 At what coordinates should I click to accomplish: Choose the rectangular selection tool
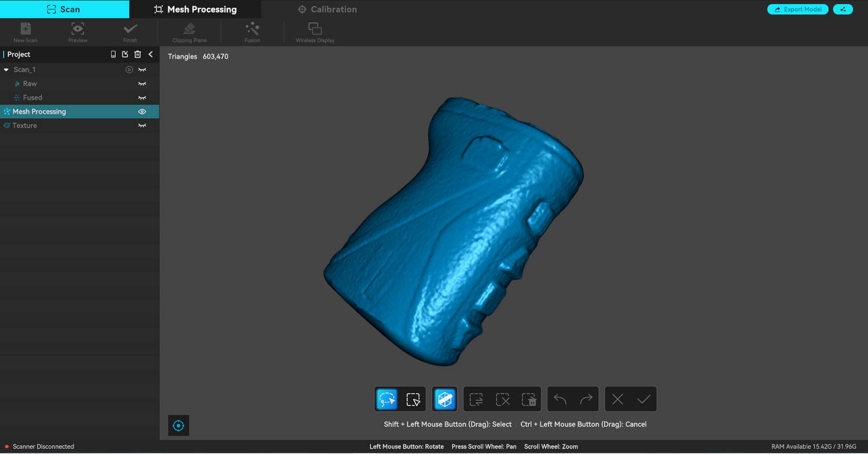click(413, 399)
